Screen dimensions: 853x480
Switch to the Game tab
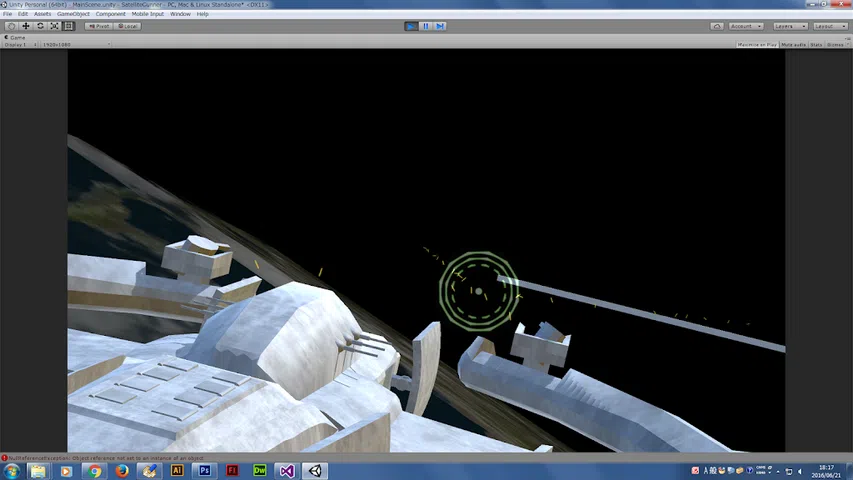click(15, 38)
